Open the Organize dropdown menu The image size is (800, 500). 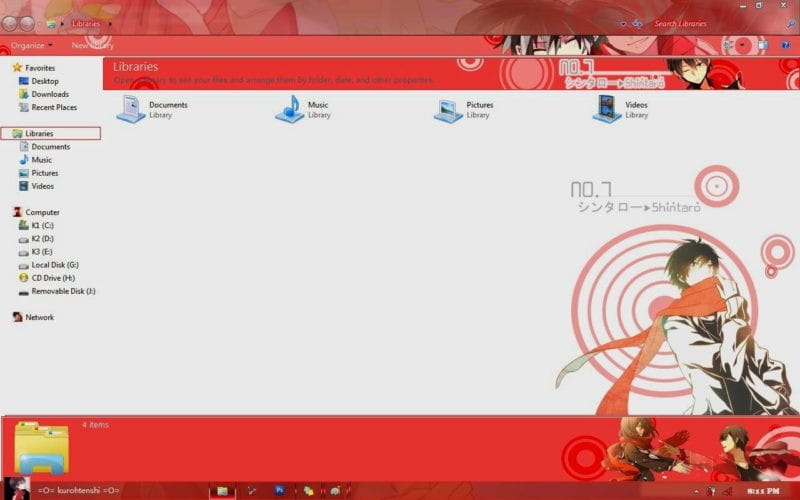coord(30,45)
